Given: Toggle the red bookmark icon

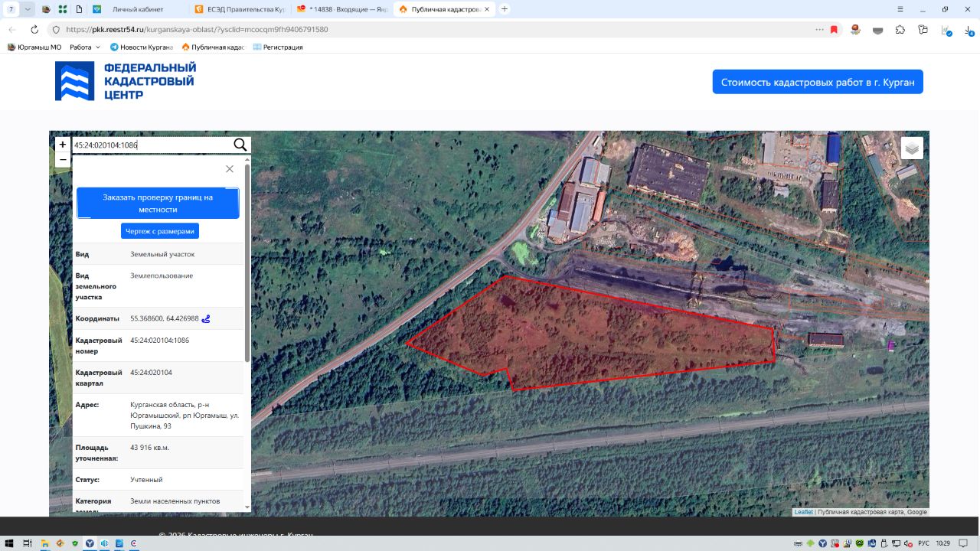Looking at the screenshot, I should tap(834, 29).
